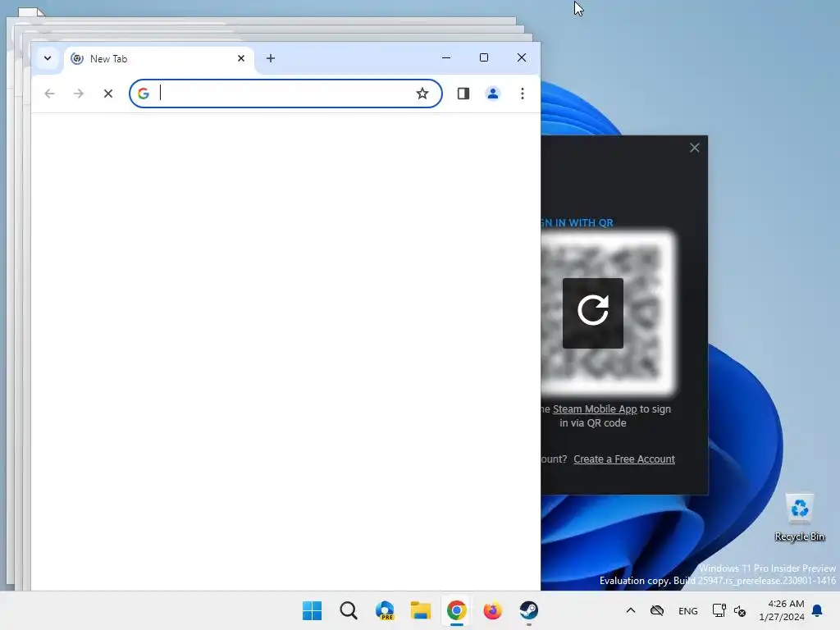840x630 pixels.
Task: Open ENG language input switcher
Action: (688, 610)
